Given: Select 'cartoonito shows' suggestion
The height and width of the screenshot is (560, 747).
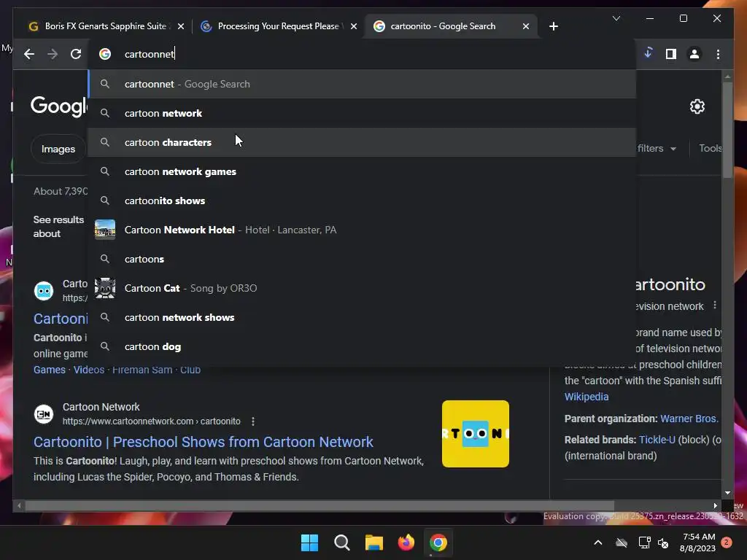Looking at the screenshot, I should point(362,201).
